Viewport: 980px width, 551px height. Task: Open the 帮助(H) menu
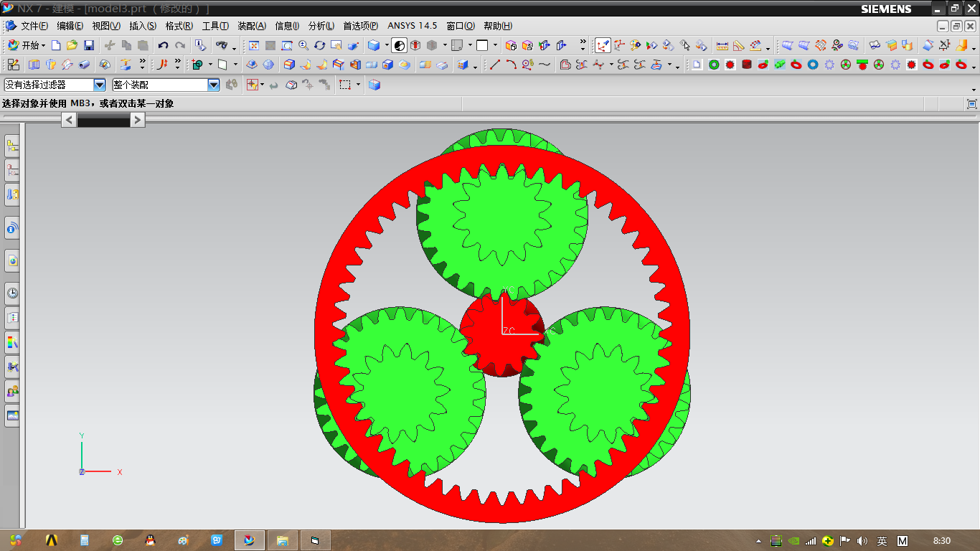click(x=498, y=26)
